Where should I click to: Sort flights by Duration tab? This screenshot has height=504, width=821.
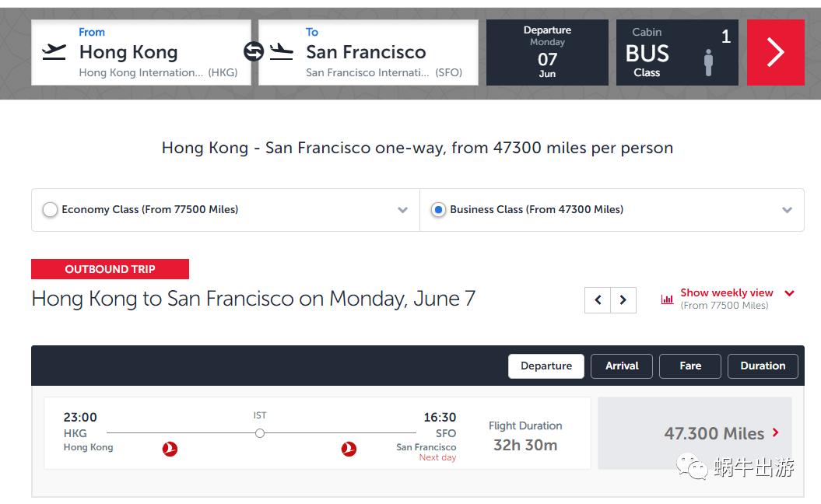pos(763,366)
